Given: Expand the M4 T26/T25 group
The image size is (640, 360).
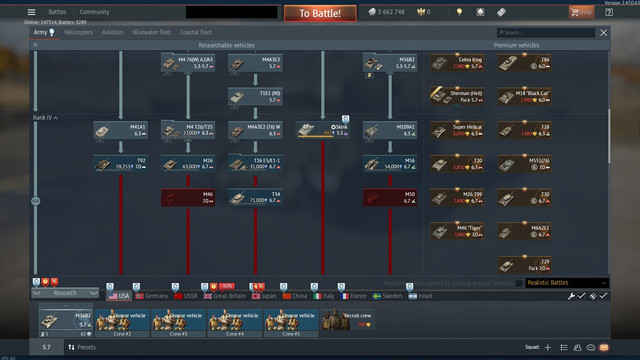Looking at the screenshot, I should tap(188, 130).
